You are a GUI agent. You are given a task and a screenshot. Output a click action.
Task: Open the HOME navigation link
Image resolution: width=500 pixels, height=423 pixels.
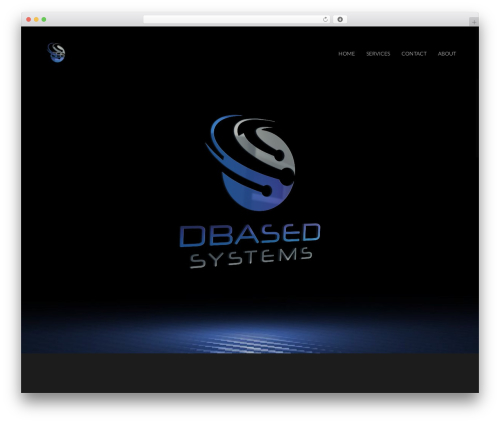[346, 54]
